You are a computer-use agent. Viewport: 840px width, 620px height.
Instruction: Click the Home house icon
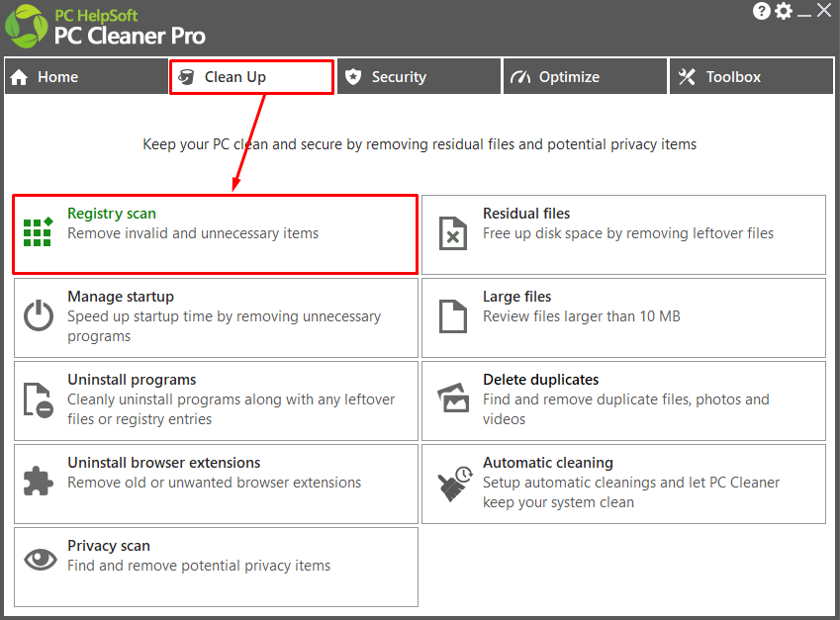19,77
